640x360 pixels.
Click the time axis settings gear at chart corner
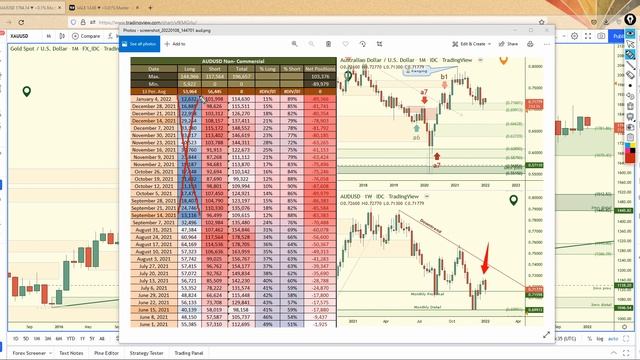point(624,327)
